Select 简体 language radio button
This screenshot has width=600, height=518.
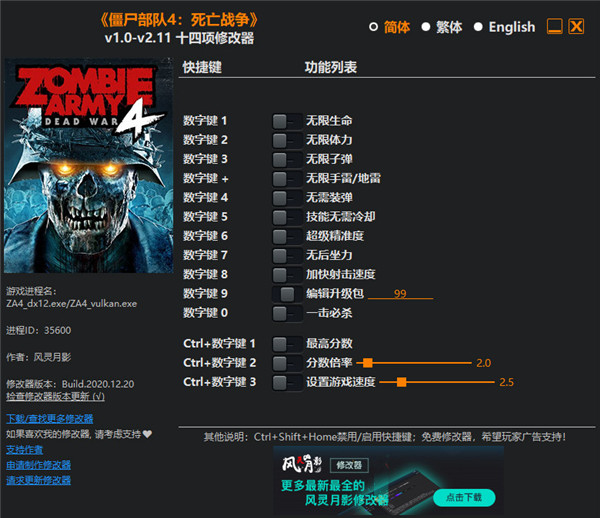pos(373,27)
